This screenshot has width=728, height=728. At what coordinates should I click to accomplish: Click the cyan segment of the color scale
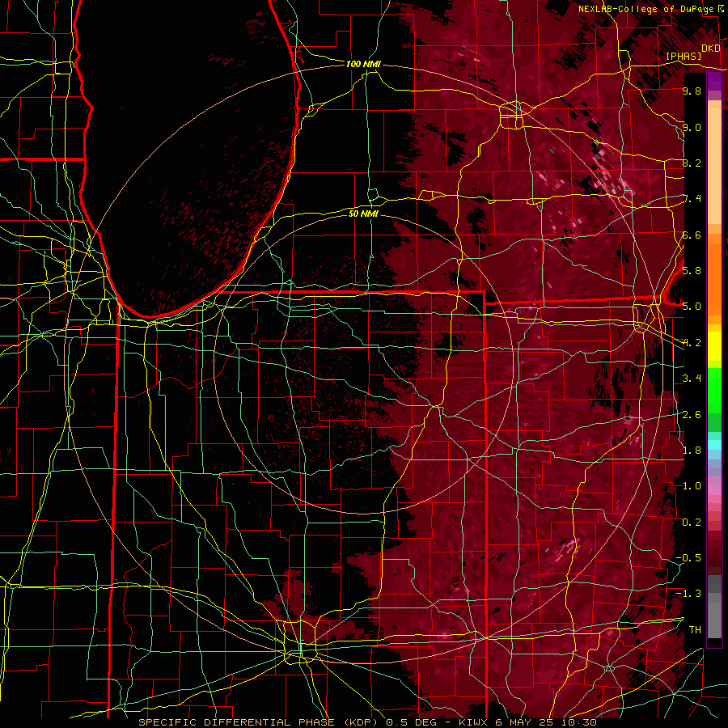714,445
